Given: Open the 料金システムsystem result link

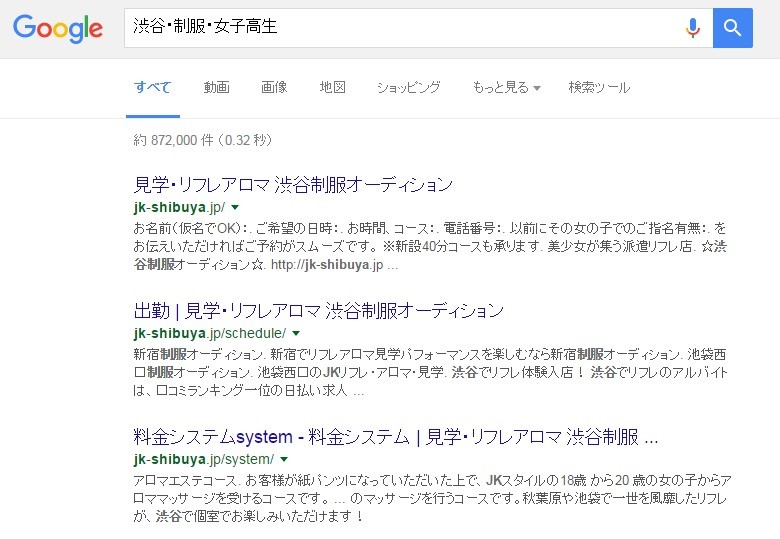Looking at the screenshot, I should tap(395, 437).
